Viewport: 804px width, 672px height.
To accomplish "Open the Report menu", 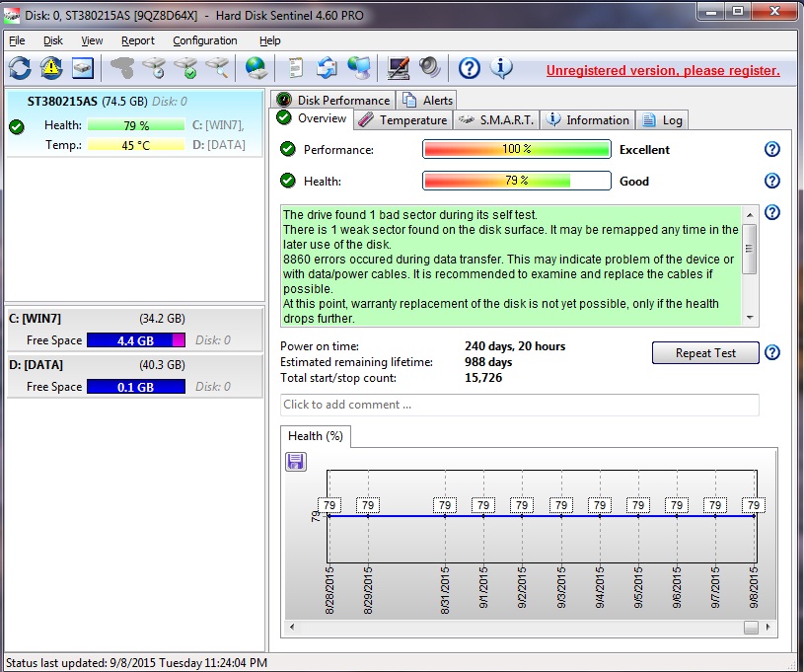I will click(137, 40).
